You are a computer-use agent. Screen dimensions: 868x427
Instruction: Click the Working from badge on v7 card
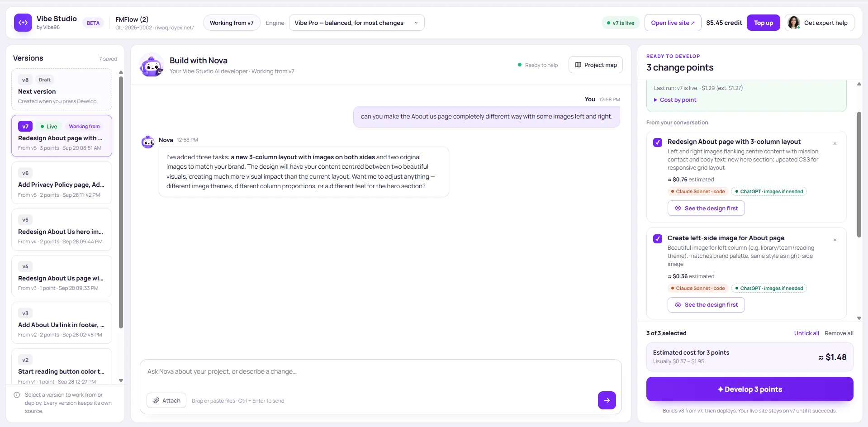click(x=84, y=126)
